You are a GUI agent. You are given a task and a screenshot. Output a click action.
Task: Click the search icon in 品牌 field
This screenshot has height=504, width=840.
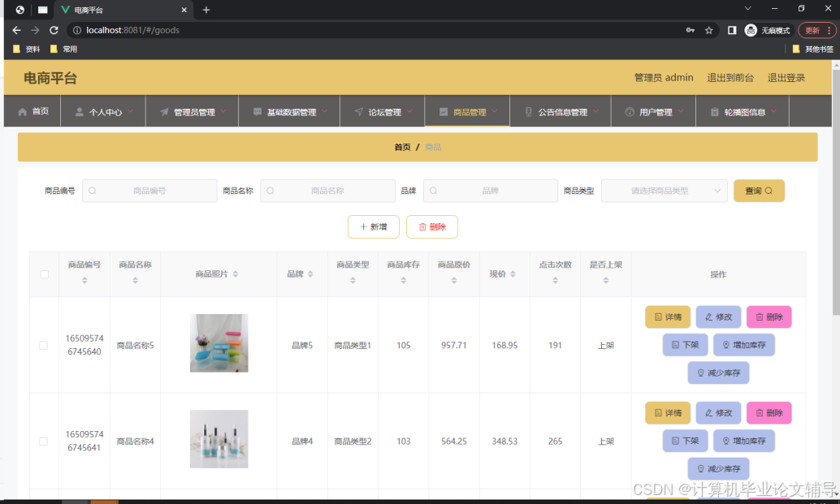[433, 191]
